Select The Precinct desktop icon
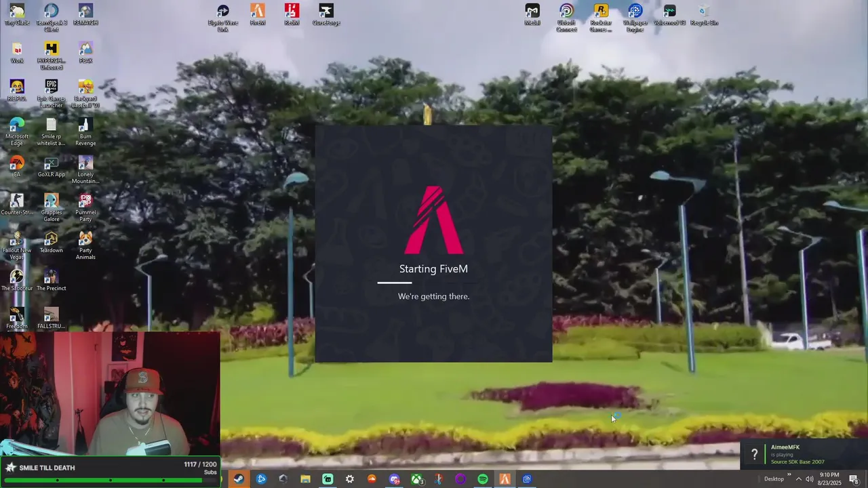868x488 pixels. [x=52, y=281]
